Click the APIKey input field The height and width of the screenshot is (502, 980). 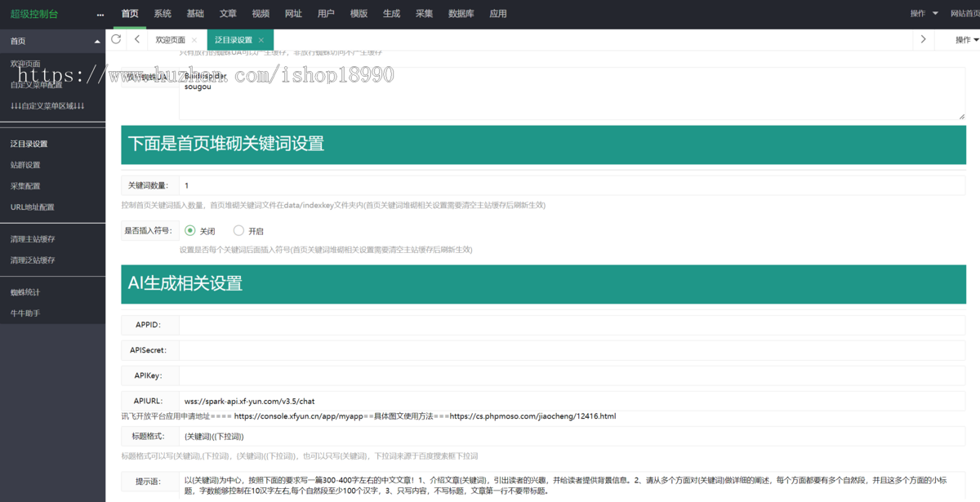click(572, 375)
